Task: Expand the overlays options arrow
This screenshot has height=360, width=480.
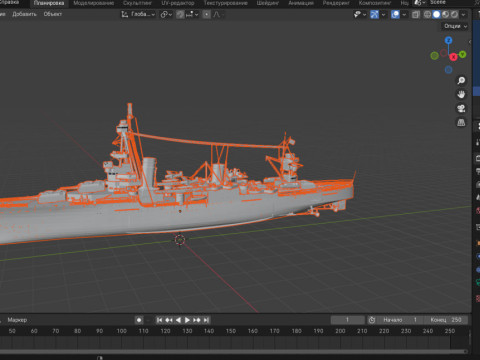Action: [x=404, y=14]
